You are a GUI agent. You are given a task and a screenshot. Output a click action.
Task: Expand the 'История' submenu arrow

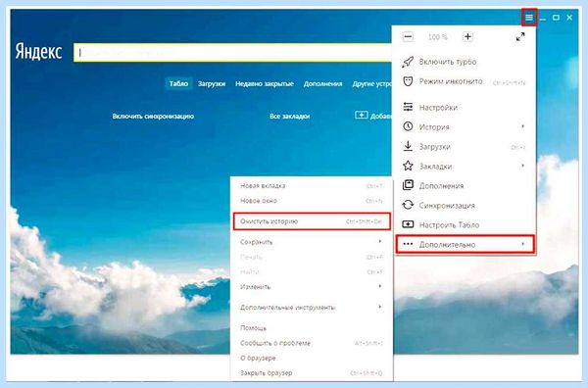pos(522,126)
